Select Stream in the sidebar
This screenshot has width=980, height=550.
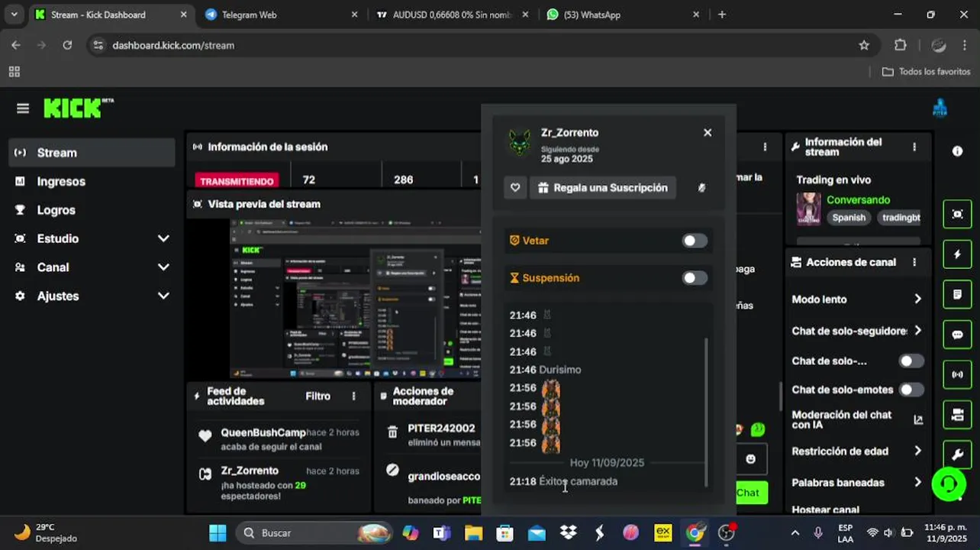[92, 153]
